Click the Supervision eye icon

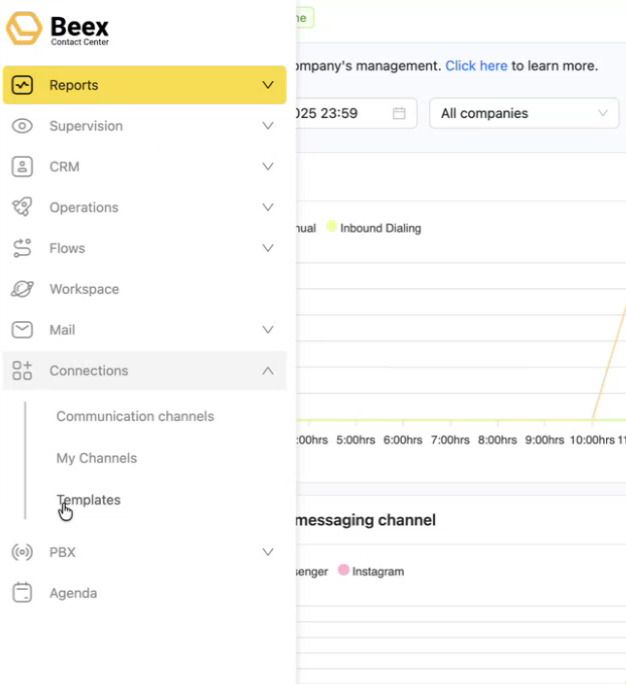click(22, 126)
